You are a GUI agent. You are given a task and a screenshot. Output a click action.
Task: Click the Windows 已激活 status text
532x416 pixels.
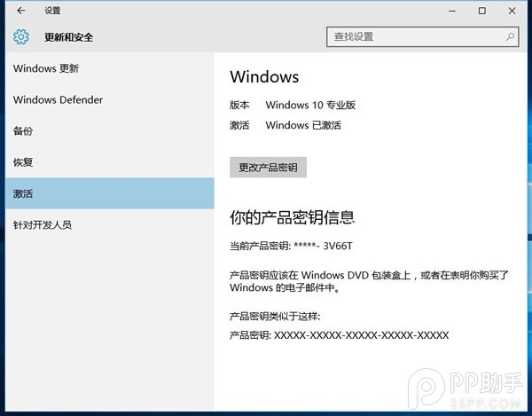303,125
